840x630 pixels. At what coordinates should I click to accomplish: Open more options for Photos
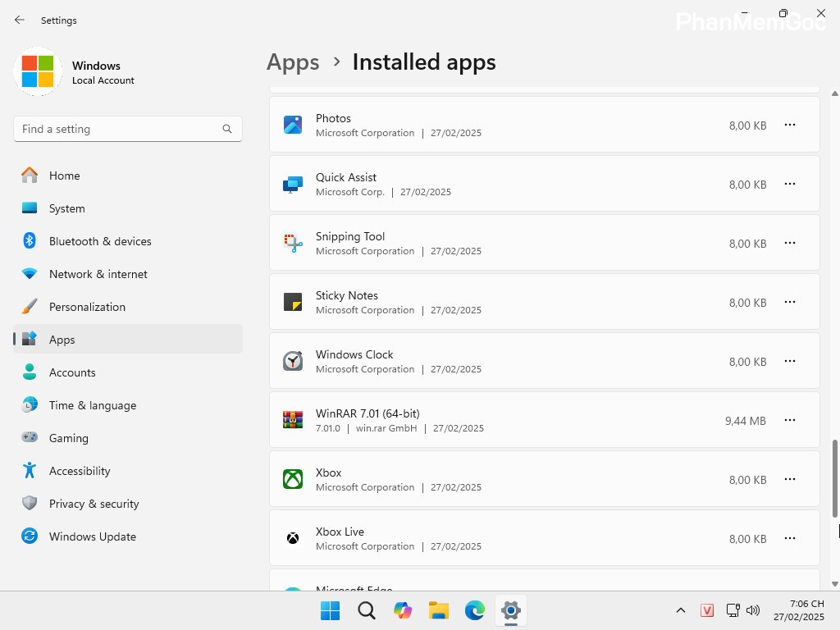[x=790, y=125]
